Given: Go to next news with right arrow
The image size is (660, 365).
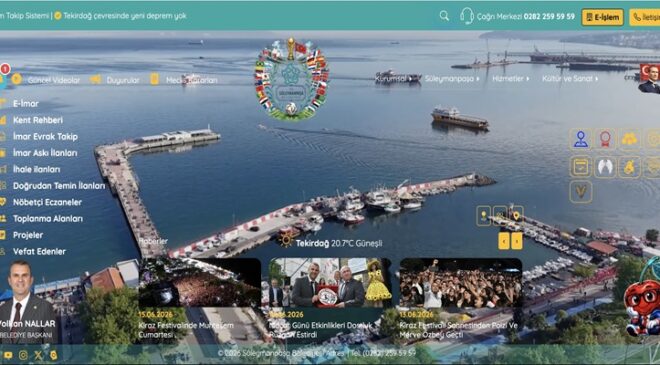Looking at the screenshot, I should [x=517, y=241].
